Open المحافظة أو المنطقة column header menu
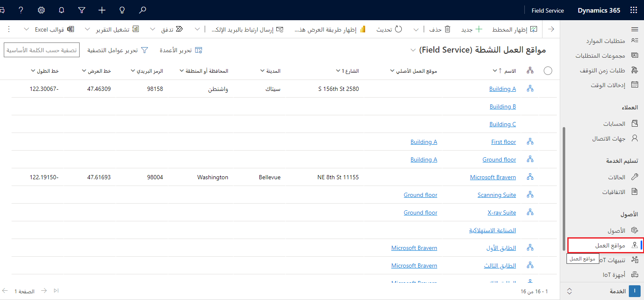Image resolution: width=644 pixels, height=300 pixels. coord(204,71)
